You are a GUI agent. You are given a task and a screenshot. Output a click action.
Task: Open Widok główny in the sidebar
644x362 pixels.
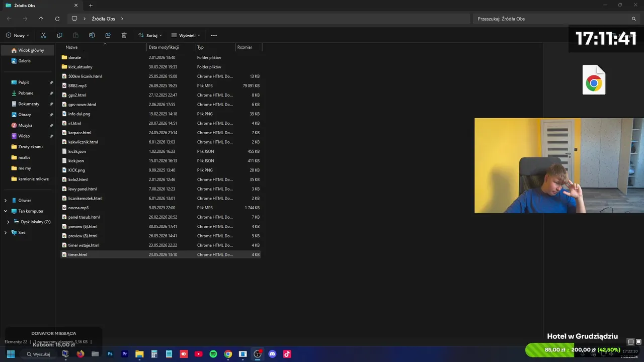point(28,50)
